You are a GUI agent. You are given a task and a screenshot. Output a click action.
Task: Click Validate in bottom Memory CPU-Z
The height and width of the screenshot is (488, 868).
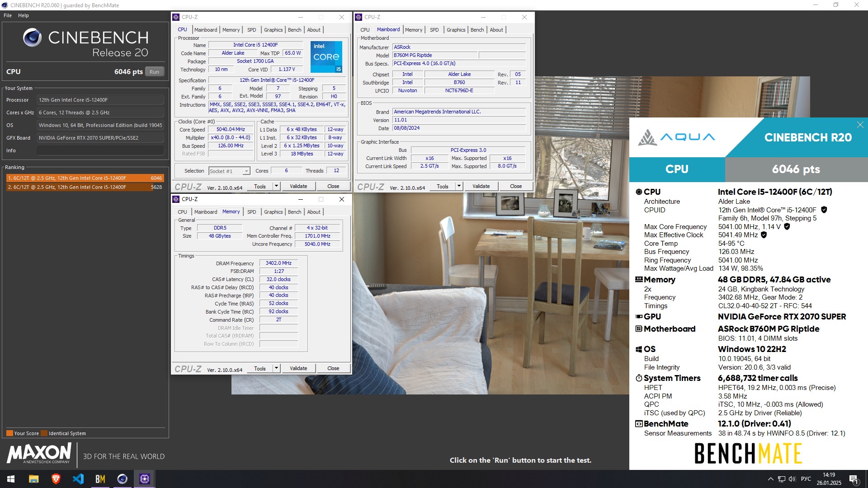point(298,368)
